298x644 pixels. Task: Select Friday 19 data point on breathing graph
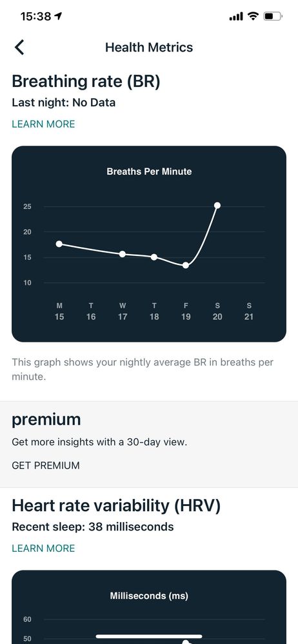point(186,266)
